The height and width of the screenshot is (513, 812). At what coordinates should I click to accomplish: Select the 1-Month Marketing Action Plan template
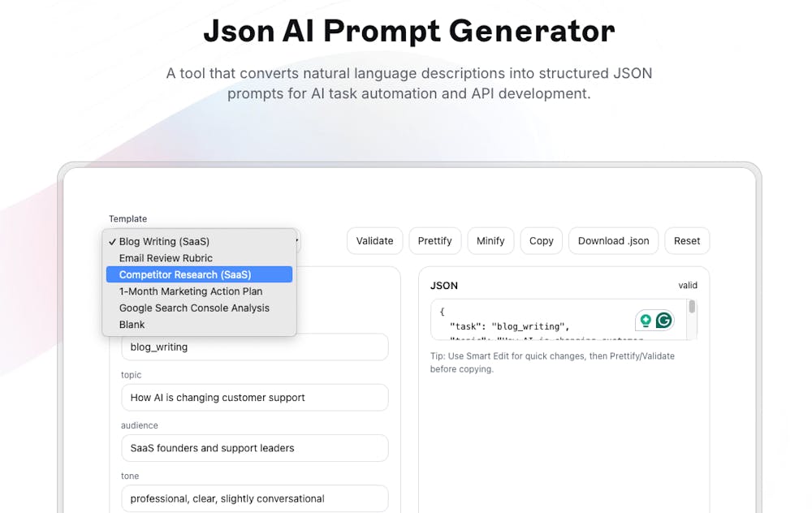coord(190,291)
